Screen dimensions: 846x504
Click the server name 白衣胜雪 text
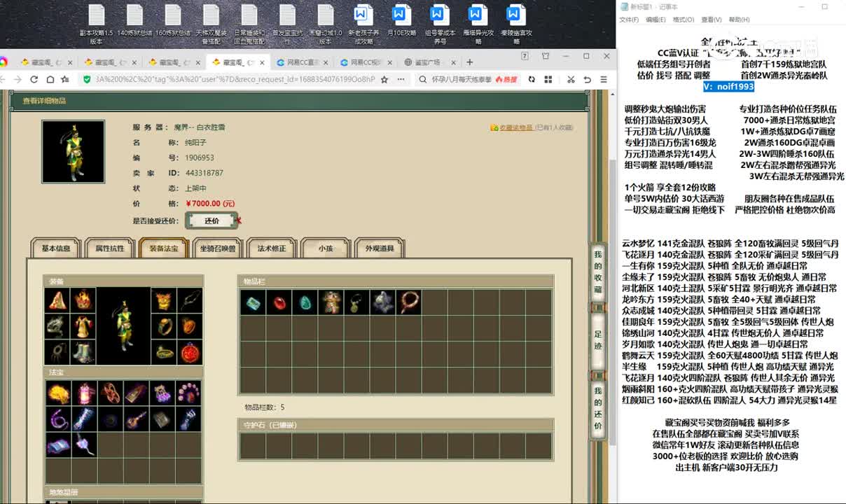tap(210, 127)
